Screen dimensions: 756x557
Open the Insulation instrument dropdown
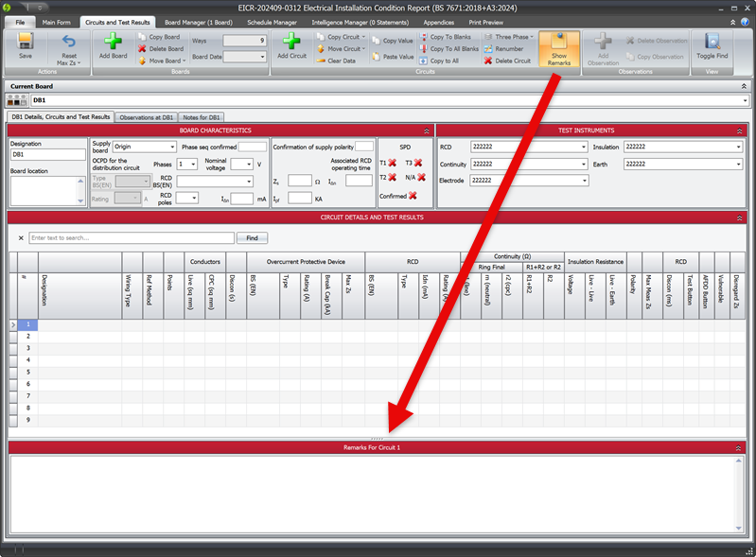738,147
